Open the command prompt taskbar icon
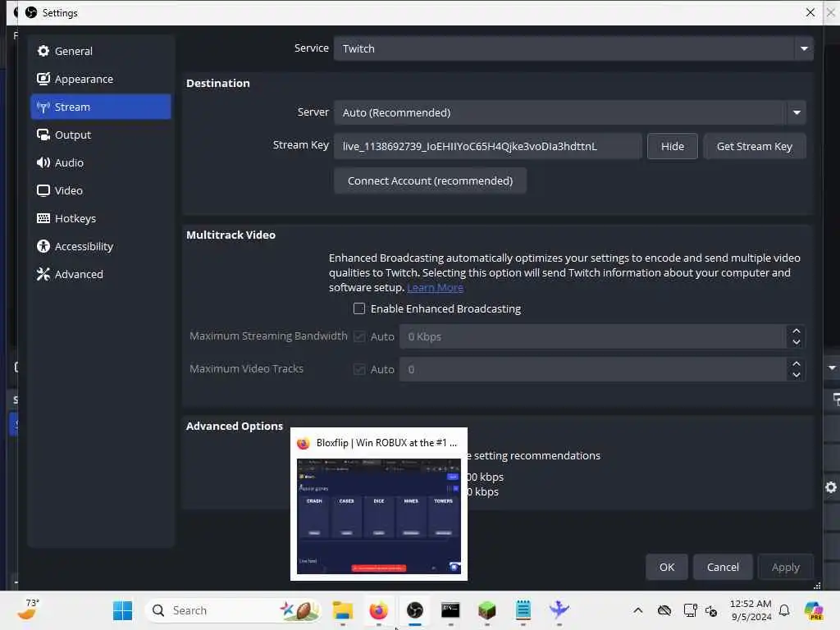The width and height of the screenshot is (840, 630). pos(450,610)
